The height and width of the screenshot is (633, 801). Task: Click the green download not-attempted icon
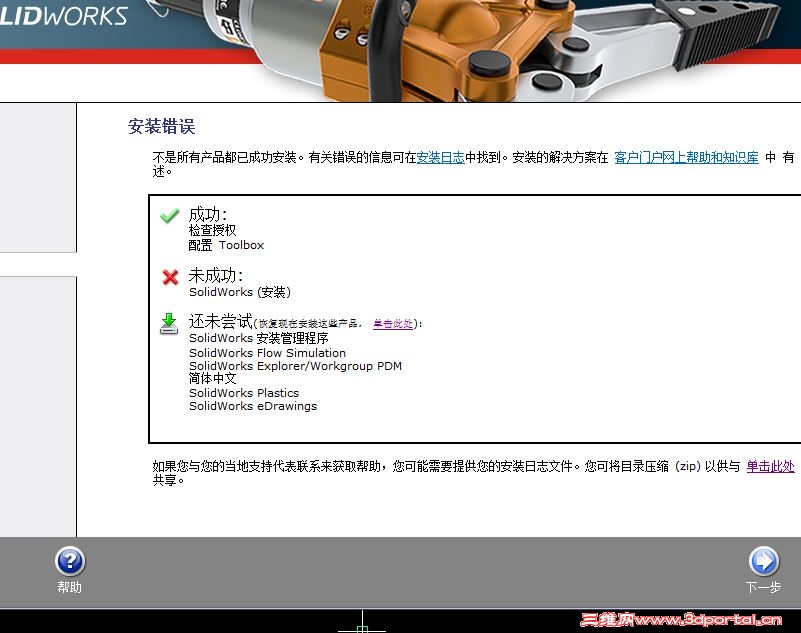click(169, 324)
